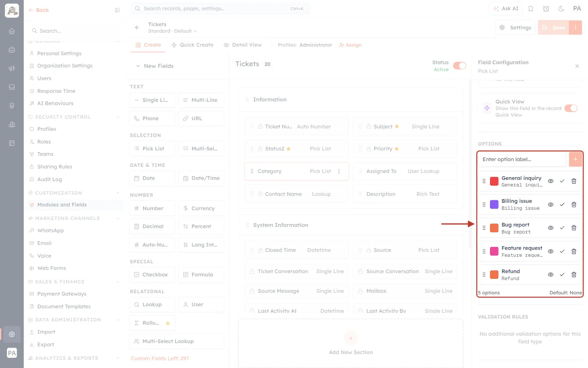Delete the Bug report option
This screenshot has width=588, height=368.
[574, 228]
